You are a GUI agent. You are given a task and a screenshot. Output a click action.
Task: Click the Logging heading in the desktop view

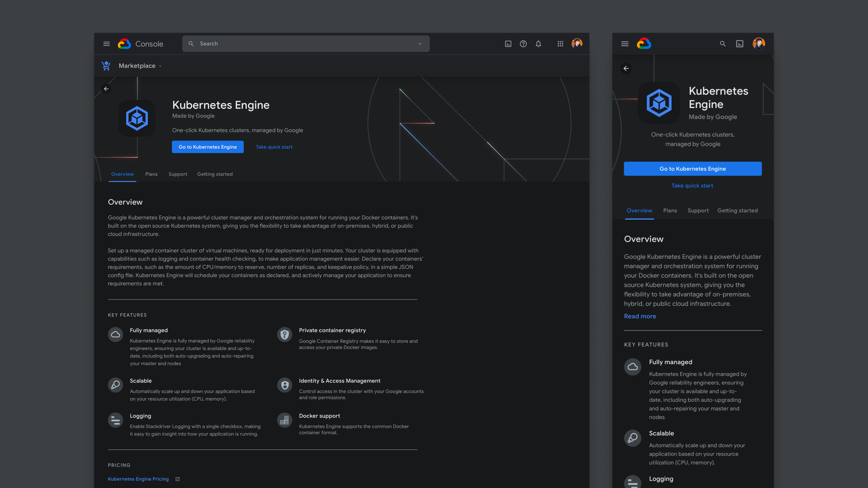click(x=140, y=416)
